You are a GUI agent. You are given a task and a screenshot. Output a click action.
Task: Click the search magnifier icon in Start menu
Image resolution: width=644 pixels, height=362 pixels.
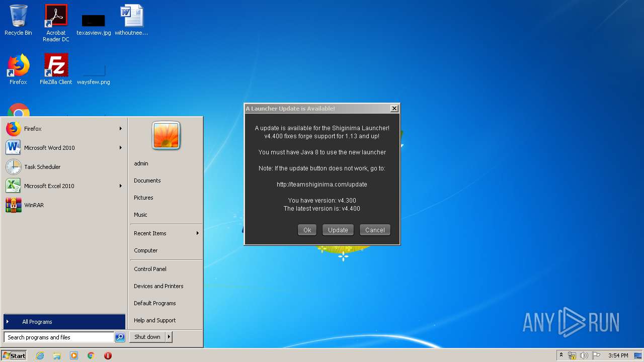[x=120, y=337]
